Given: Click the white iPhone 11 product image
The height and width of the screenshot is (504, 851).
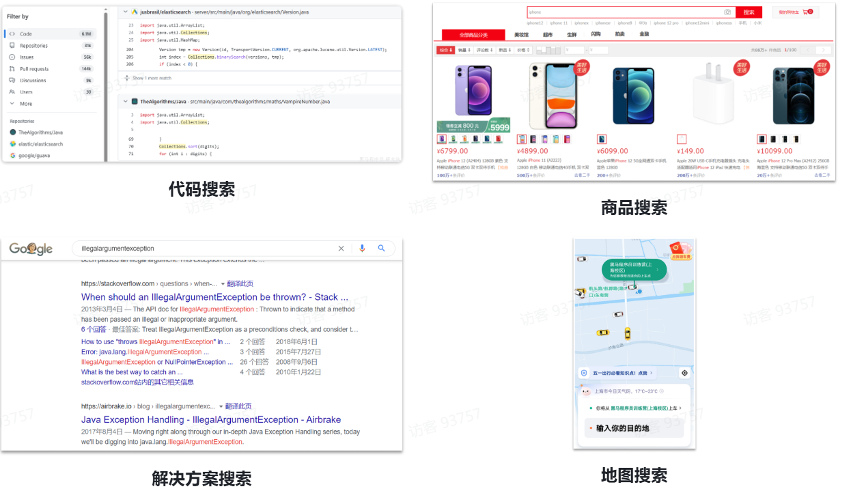Looking at the screenshot, I should (553, 96).
